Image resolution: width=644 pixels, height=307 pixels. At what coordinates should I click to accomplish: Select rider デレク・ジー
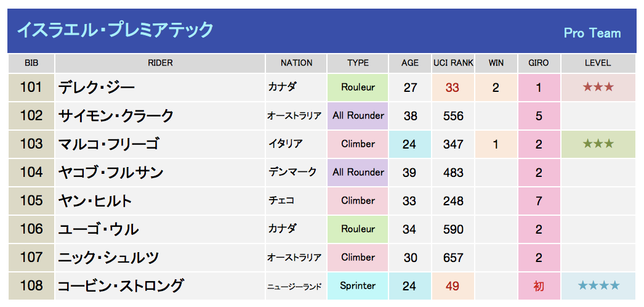(x=97, y=88)
